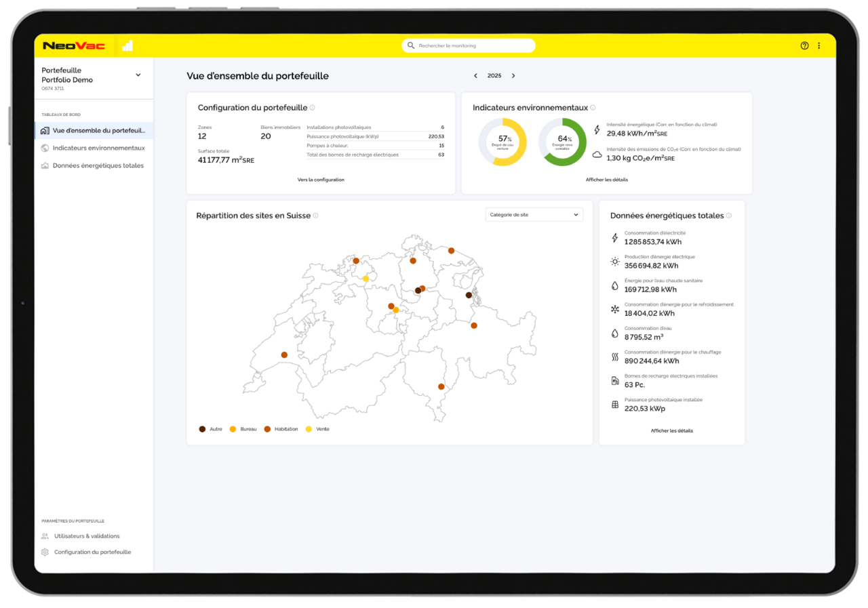Click the Autre legend color dot
The height and width of the screenshot is (608, 868).
[202, 429]
